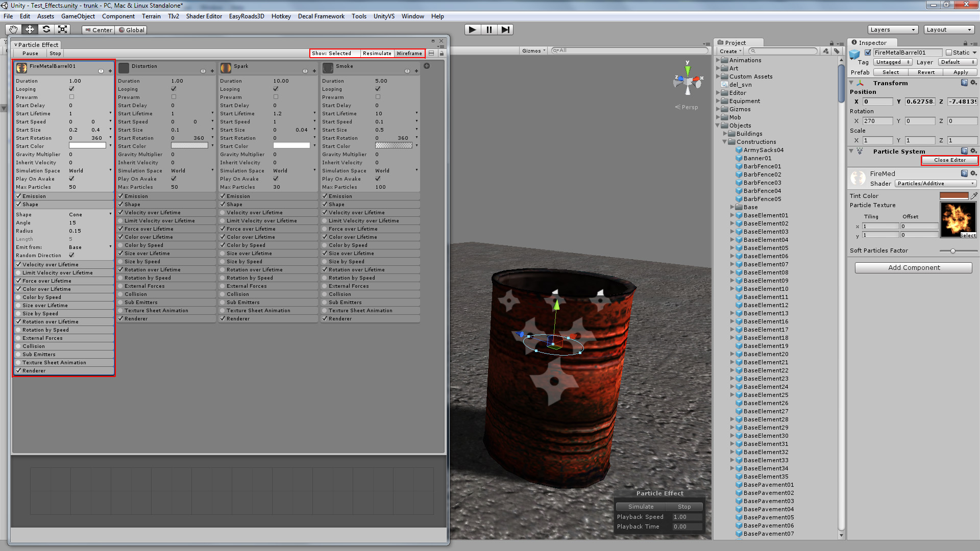Toggle Looping for FireMetalBarrel01
The height and width of the screenshot is (551, 980).
[71, 89]
